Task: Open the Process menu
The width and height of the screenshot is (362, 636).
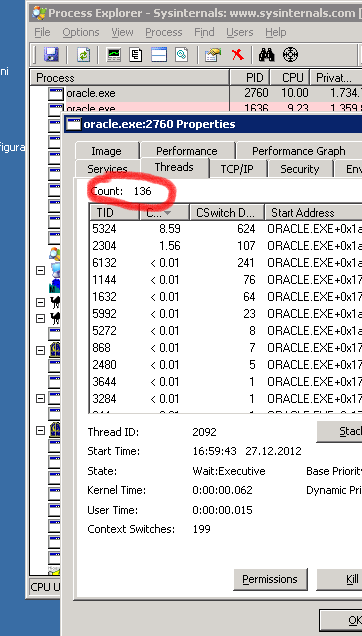Action: tap(164, 32)
